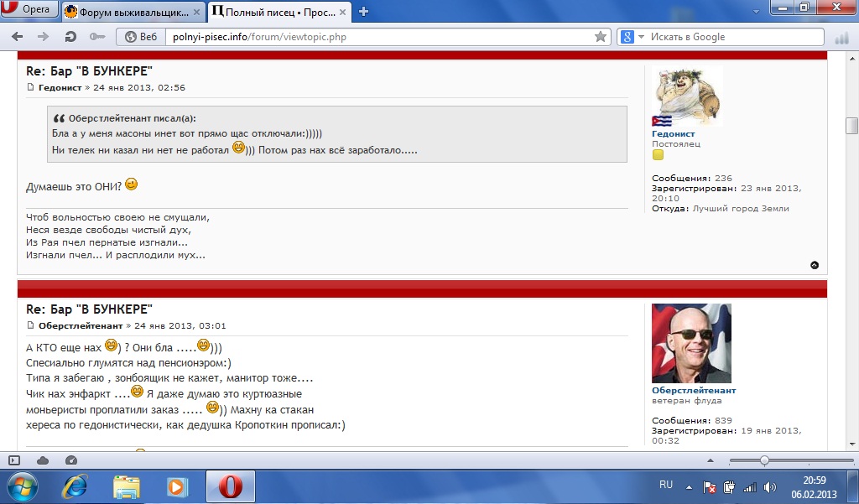Open the Оберстлейтенант post icon link
This screenshot has width=859, height=504.
(x=31, y=325)
